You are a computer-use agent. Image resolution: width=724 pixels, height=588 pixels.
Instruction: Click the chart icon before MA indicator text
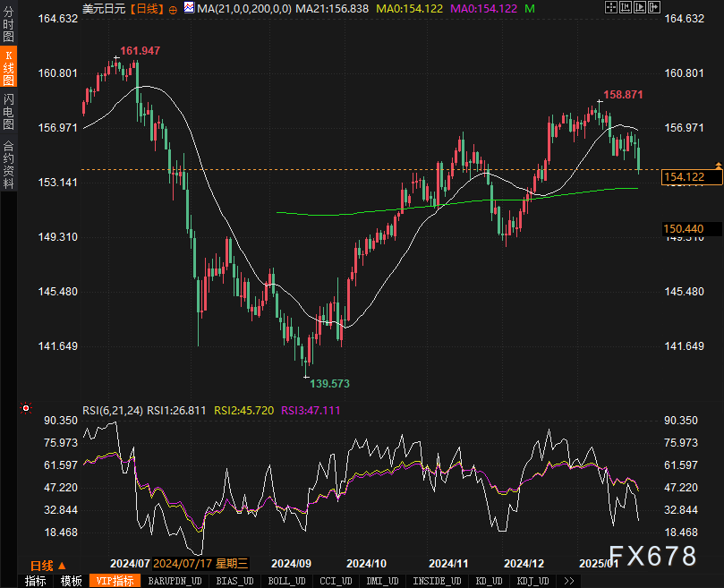[x=187, y=9]
